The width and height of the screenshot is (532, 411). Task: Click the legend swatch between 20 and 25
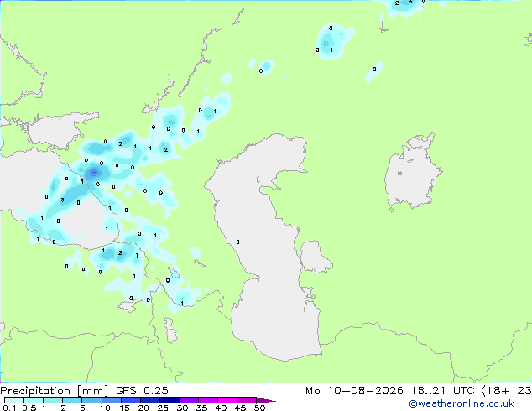click(150, 400)
